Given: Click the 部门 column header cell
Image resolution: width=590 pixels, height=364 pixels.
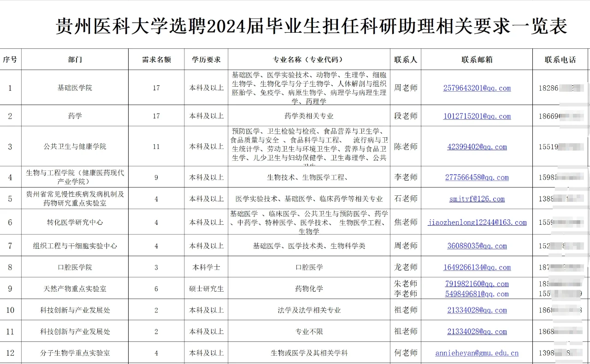Looking at the screenshot, I should pos(74,59).
